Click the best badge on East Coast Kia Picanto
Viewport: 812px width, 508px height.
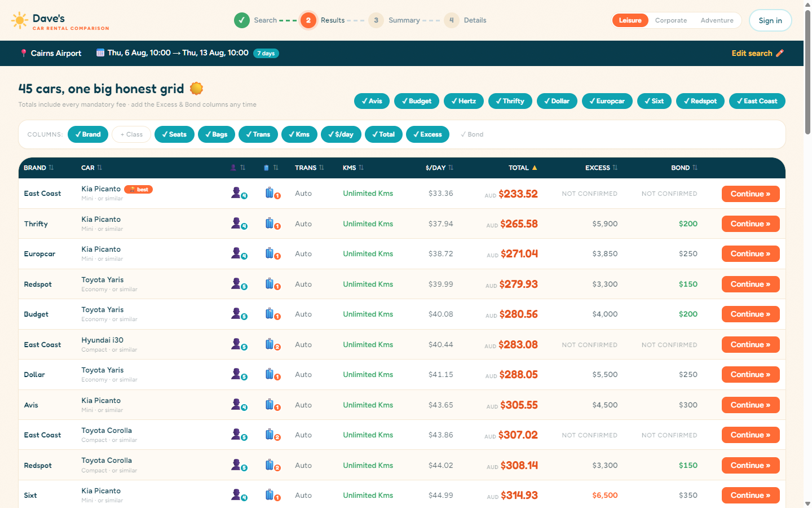tap(138, 190)
